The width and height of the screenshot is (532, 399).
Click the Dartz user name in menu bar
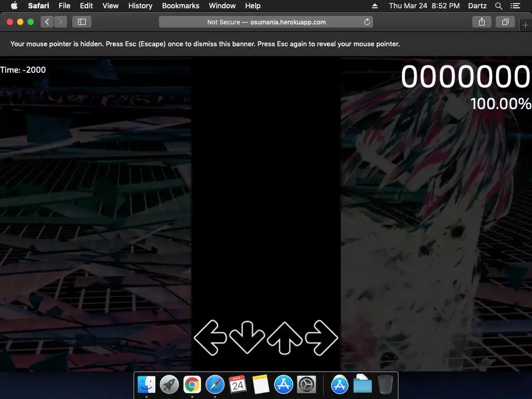477,6
